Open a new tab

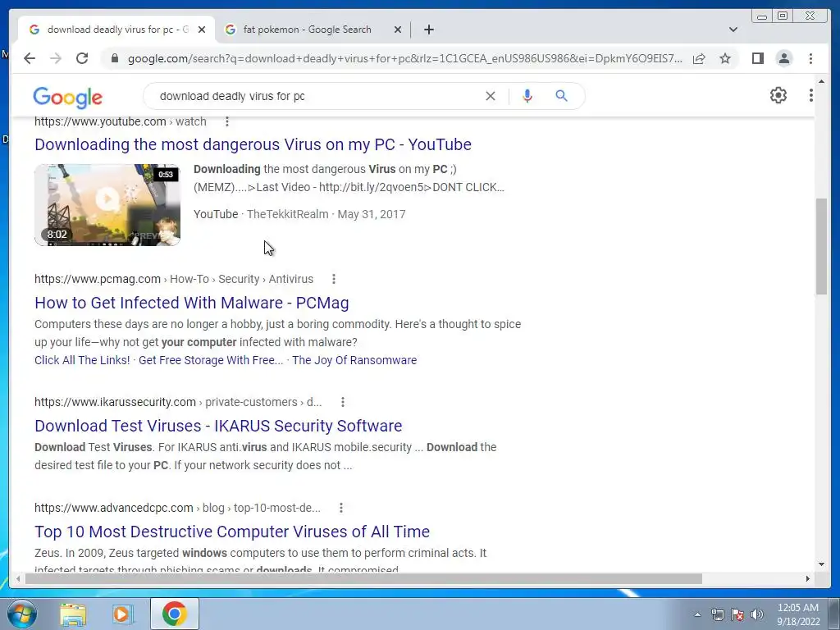tap(428, 30)
